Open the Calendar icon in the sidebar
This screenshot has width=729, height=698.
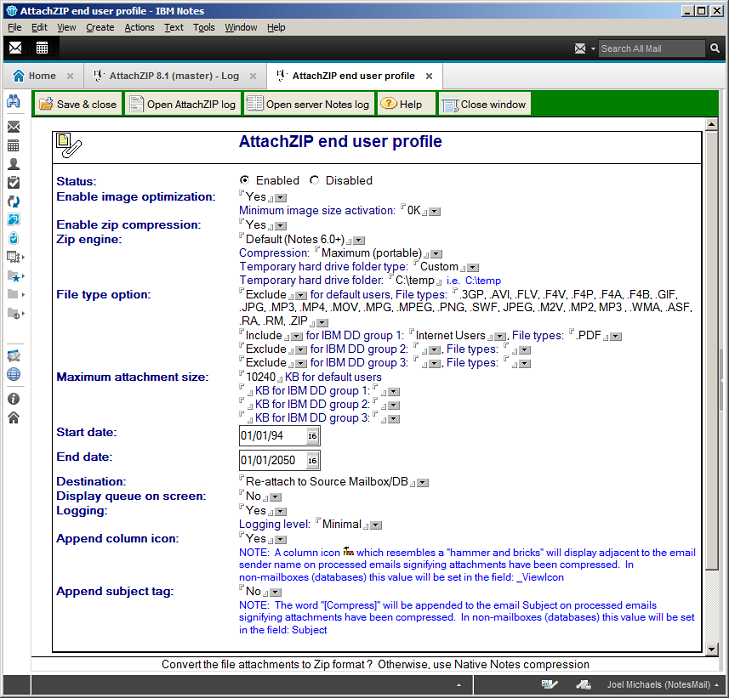point(14,145)
